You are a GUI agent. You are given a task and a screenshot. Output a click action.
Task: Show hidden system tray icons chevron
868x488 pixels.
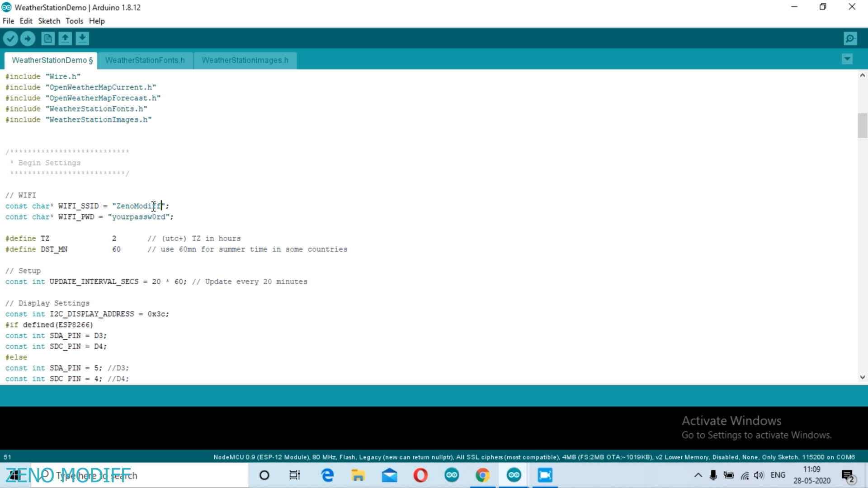(698, 475)
